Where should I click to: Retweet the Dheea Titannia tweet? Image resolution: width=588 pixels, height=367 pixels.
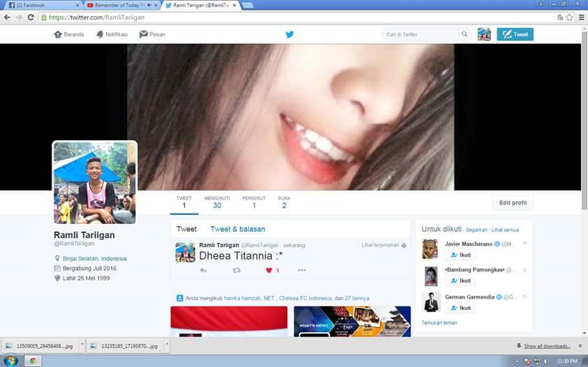(x=236, y=270)
